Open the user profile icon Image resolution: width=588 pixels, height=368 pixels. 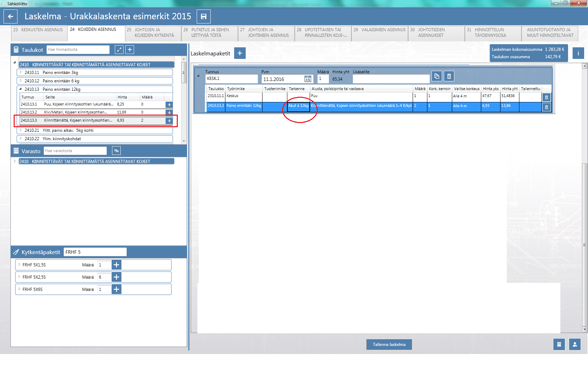[x=575, y=344]
